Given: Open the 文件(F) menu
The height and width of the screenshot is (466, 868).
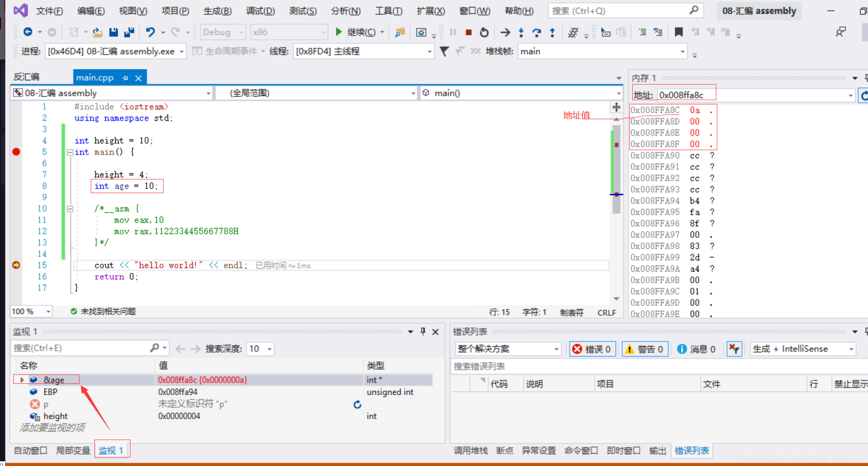Looking at the screenshot, I should pyautogui.click(x=50, y=11).
